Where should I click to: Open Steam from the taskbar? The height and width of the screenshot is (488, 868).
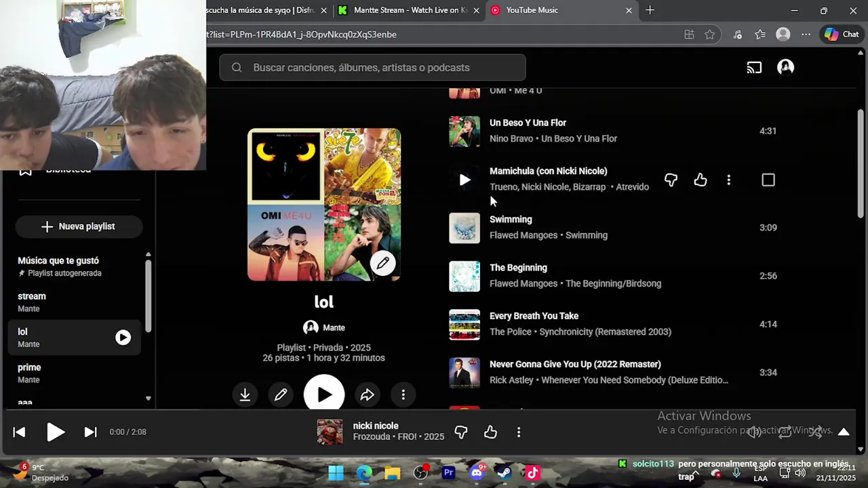(504, 472)
